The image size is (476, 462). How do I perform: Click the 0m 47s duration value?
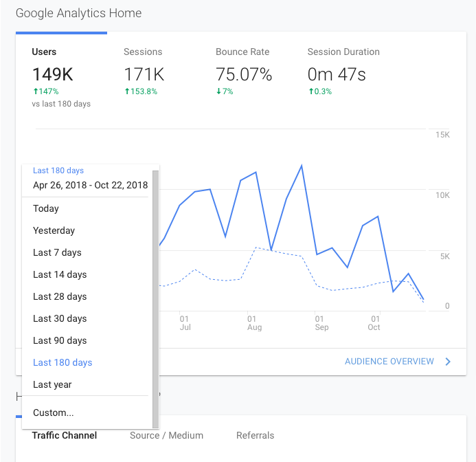(x=337, y=74)
